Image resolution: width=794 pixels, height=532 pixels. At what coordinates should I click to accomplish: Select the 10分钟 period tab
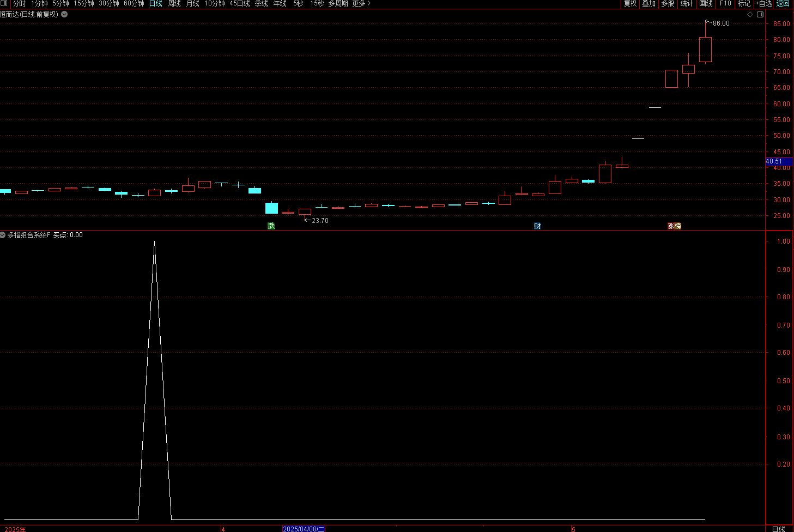tap(215, 3)
